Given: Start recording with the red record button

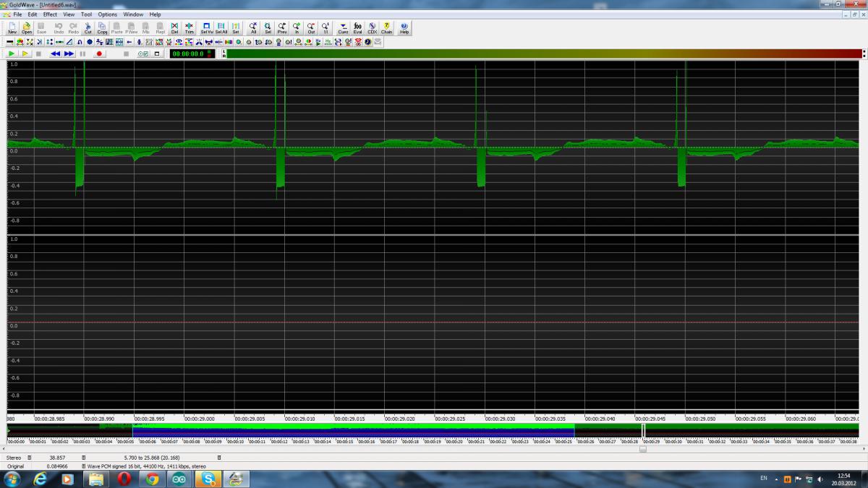Looking at the screenshot, I should (x=99, y=53).
